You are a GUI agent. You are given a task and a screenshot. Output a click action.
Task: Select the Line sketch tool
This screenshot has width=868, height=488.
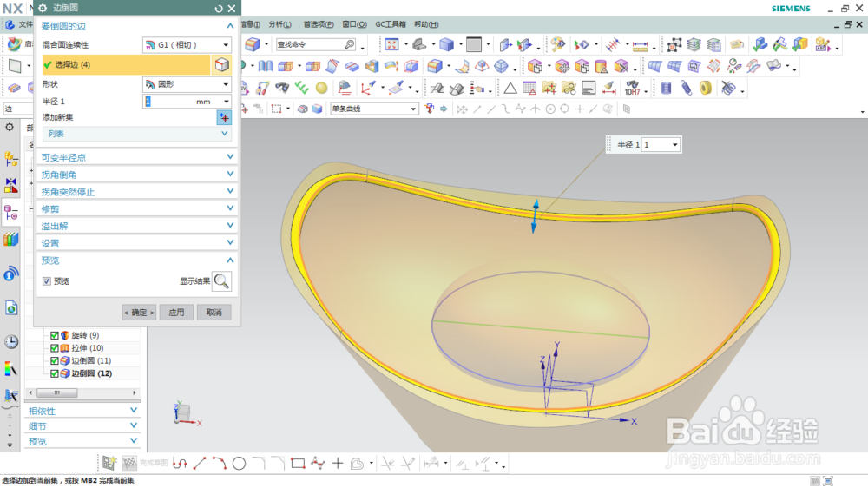(x=200, y=463)
